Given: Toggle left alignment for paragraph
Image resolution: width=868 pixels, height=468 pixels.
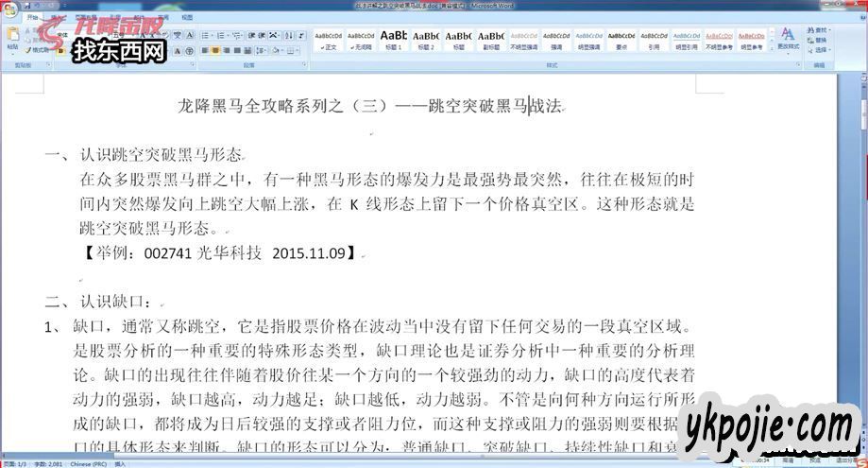Looking at the screenshot, I should (204, 50).
